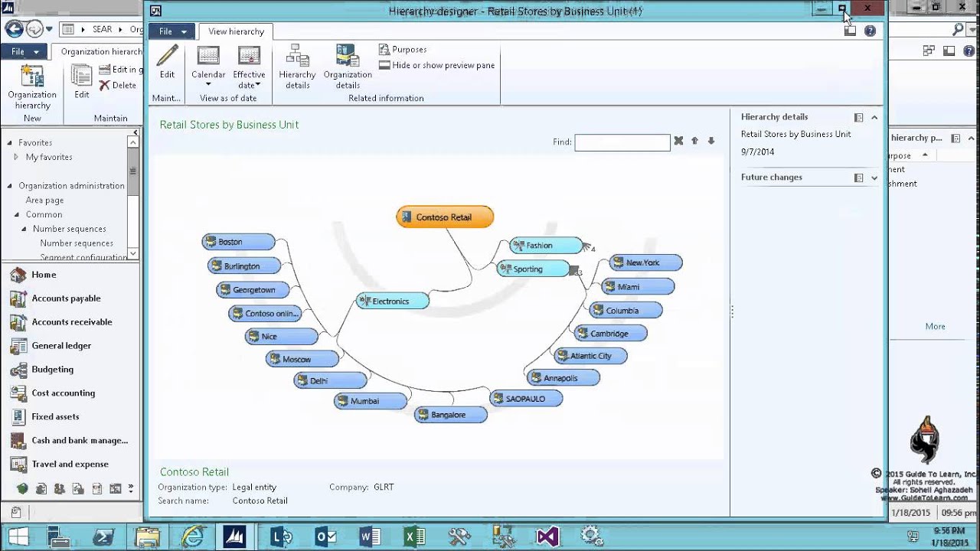Select the Atlantic City store node

[x=590, y=356]
